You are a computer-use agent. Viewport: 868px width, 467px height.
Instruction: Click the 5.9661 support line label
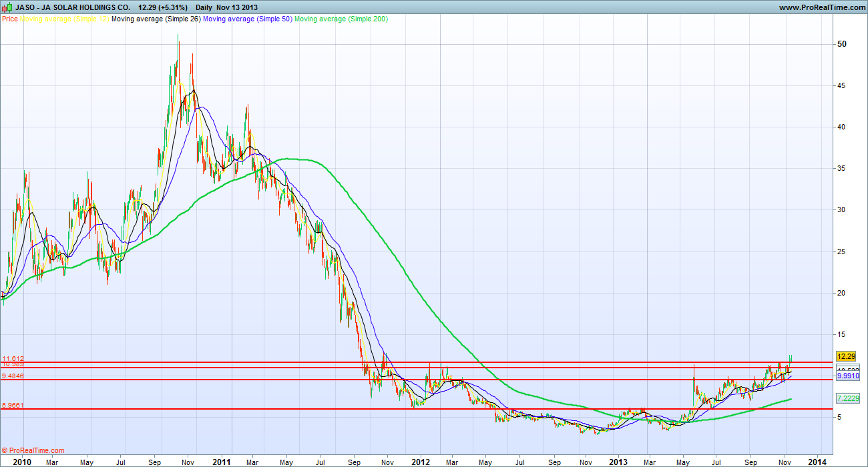click(x=13, y=405)
